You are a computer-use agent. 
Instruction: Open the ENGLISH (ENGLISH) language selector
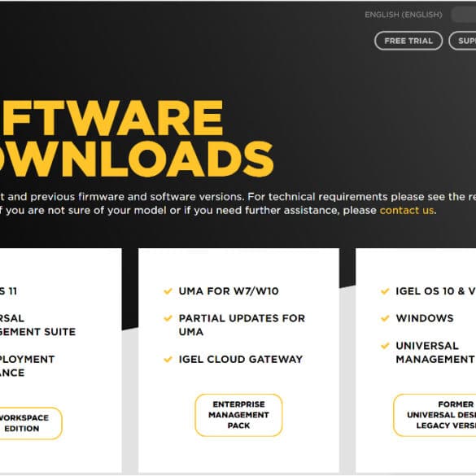tap(404, 15)
